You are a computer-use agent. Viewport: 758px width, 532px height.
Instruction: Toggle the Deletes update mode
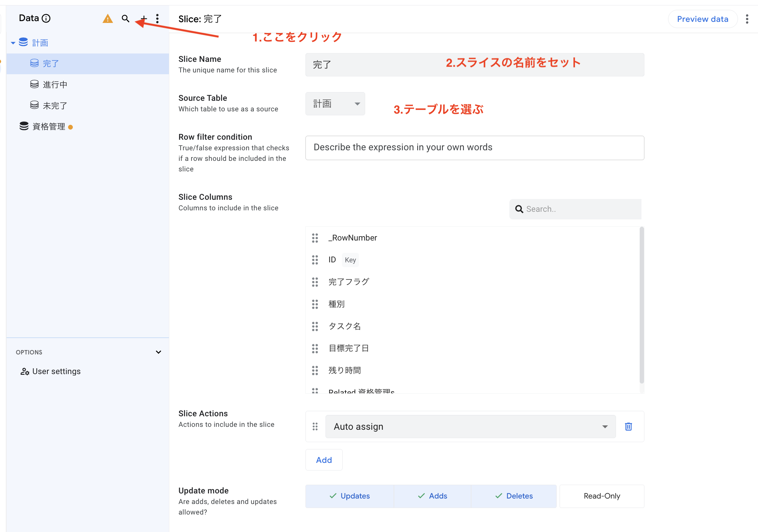pyautogui.click(x=514, y=496)
